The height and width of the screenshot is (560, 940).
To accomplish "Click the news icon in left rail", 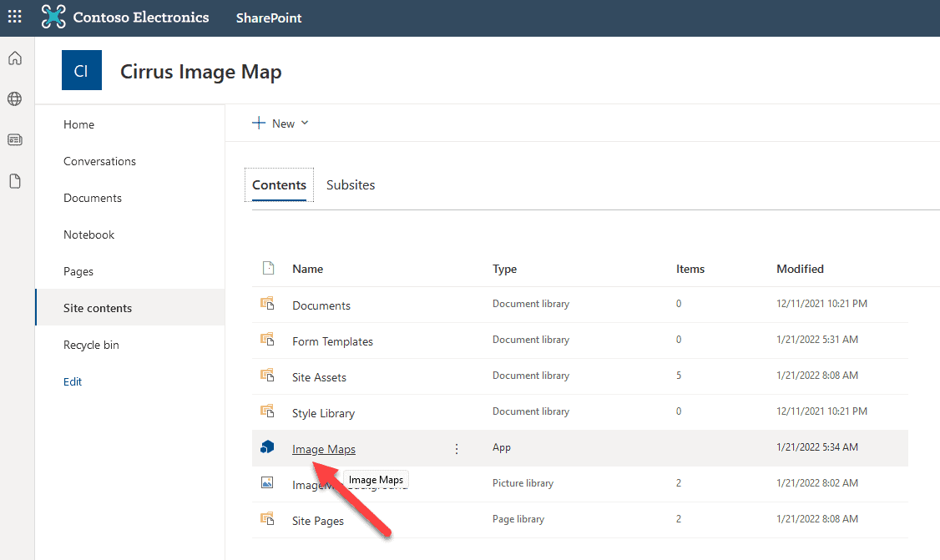I will click(14, 139).
